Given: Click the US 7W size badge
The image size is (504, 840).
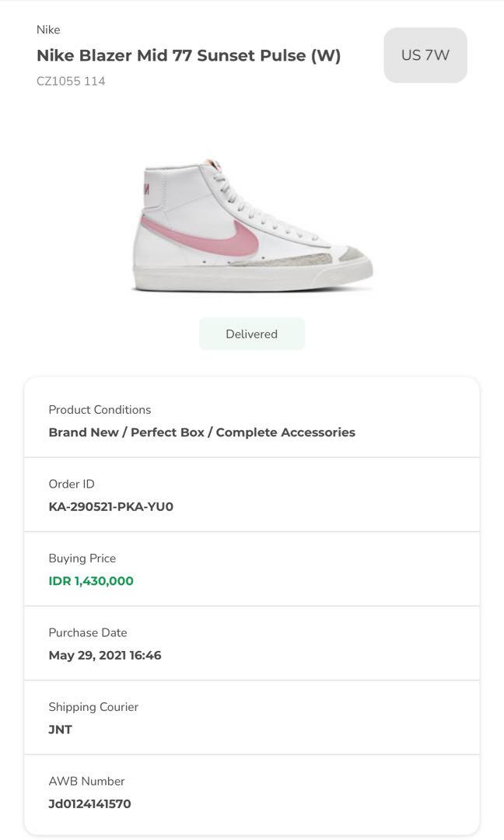Looking at the screenshot, I should click(x=425, y=54).
